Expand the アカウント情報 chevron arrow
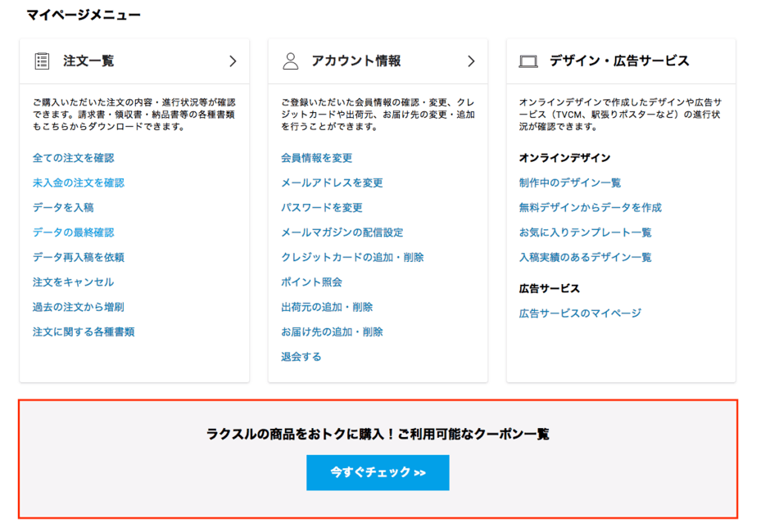 472,61
